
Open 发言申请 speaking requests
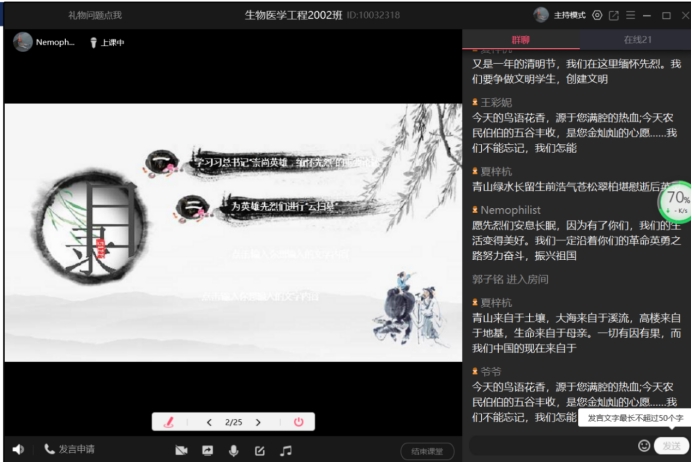[x=69, y=450]
